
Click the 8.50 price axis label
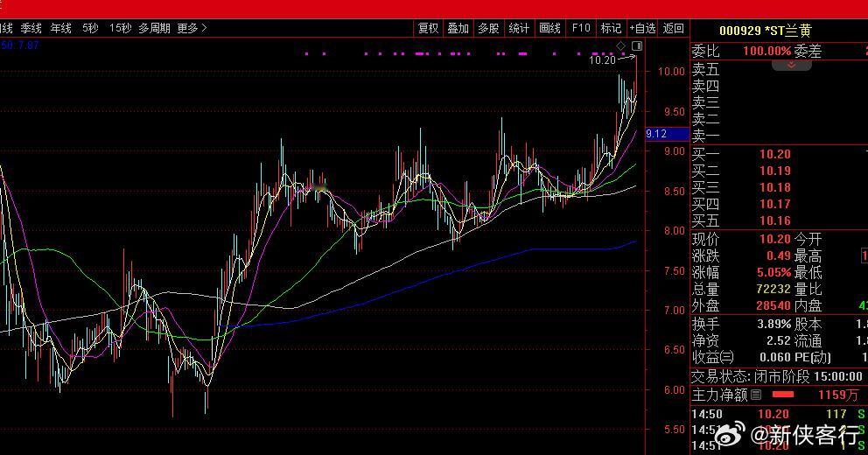click(674, 191)
